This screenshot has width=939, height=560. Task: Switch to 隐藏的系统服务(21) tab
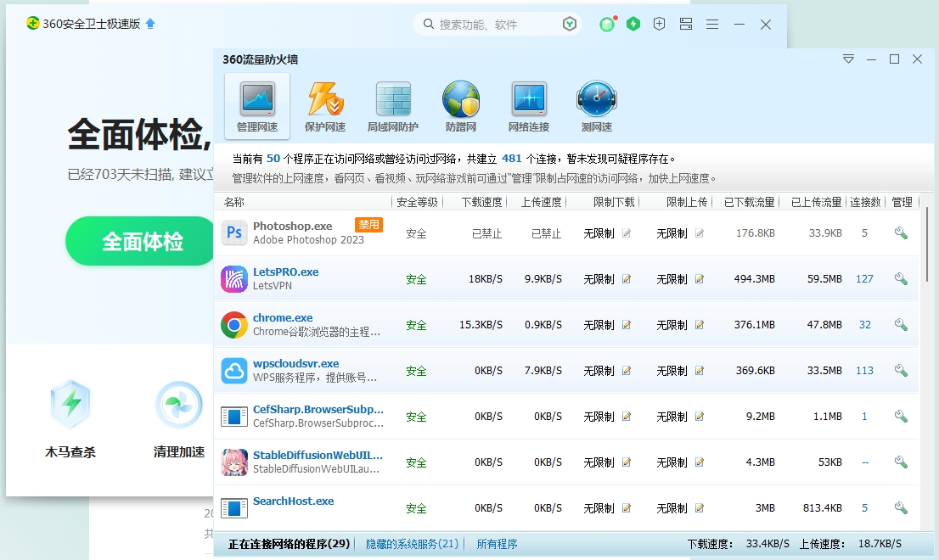point(412,544)
